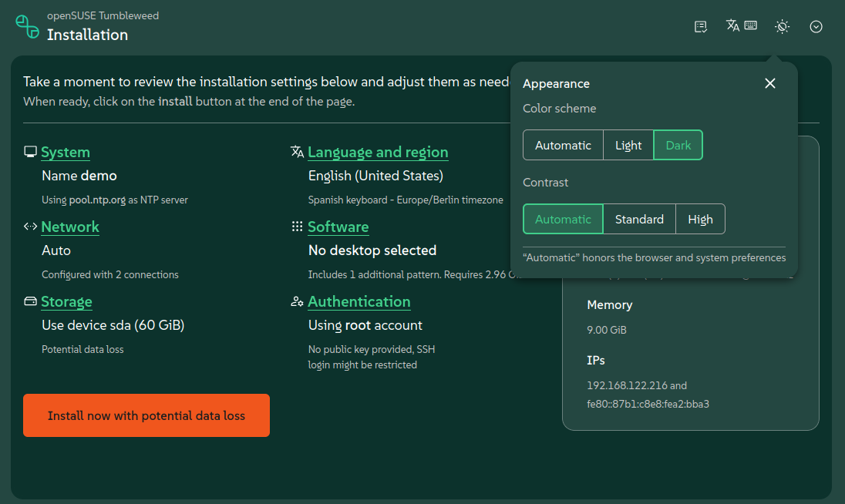The image size is (845, 504).
Task: Click Install now with potential data loss
Action: [x=146, y=415]
